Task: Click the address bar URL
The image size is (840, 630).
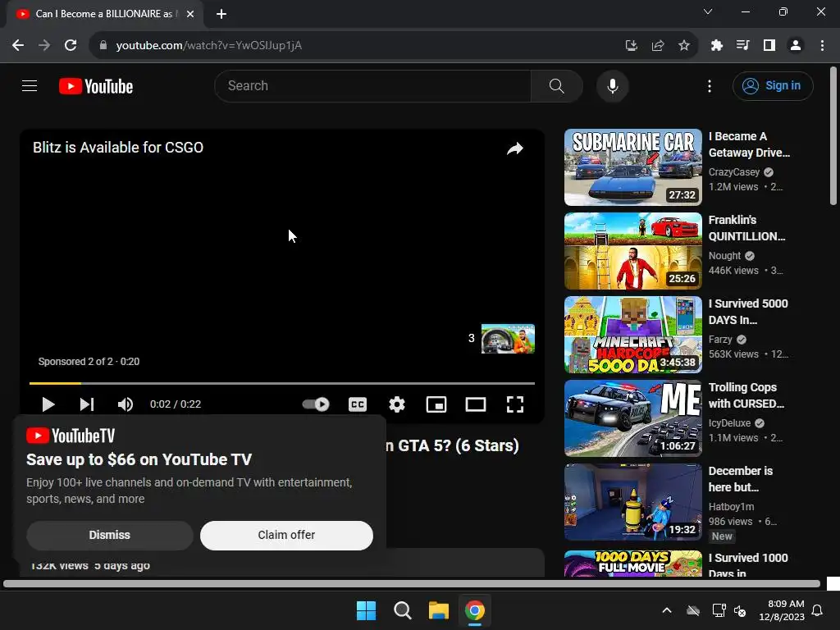Action: pyautogui.click(x=209, y=46)
